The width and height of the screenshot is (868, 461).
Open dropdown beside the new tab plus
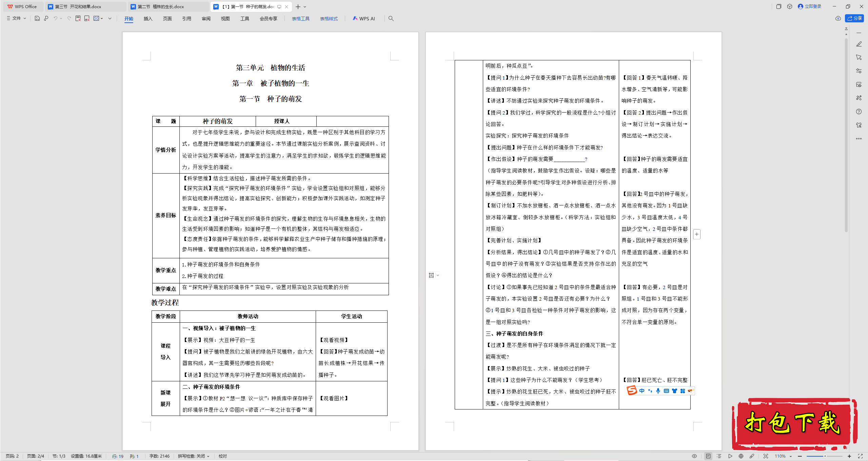pyautogui.click(x=305, y=7)
